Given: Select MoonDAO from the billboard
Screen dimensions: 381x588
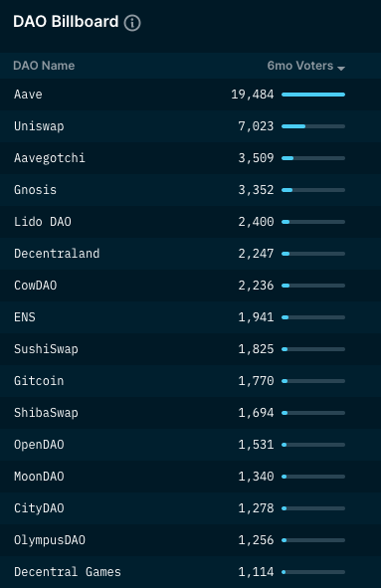Looking at the screenshot, I should click(191, 477).
